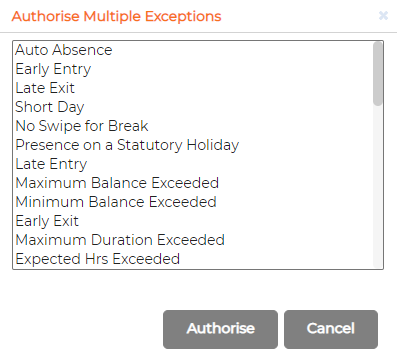Screen dimensions: 397x364
Task: Cancel the exception authorisation
Action: (331, 329)
